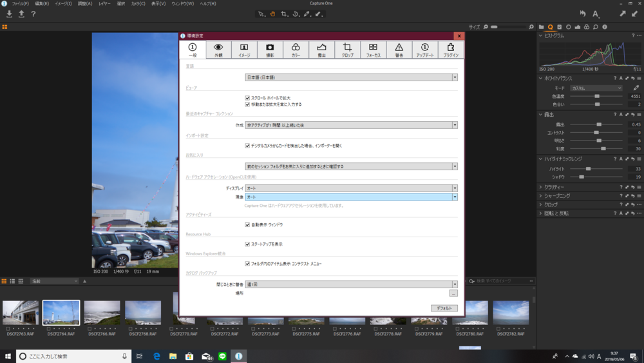Switch to the プラグイン preferences tab

[451, 50]
